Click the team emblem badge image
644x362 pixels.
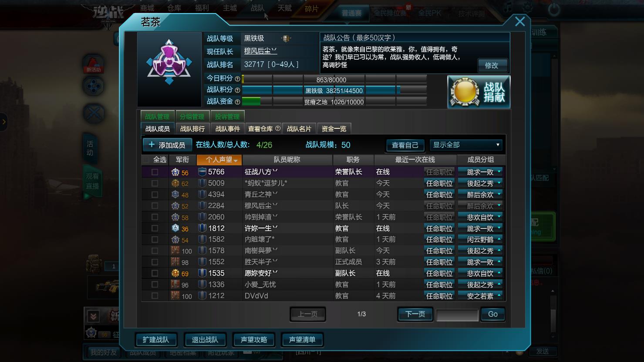169,63
